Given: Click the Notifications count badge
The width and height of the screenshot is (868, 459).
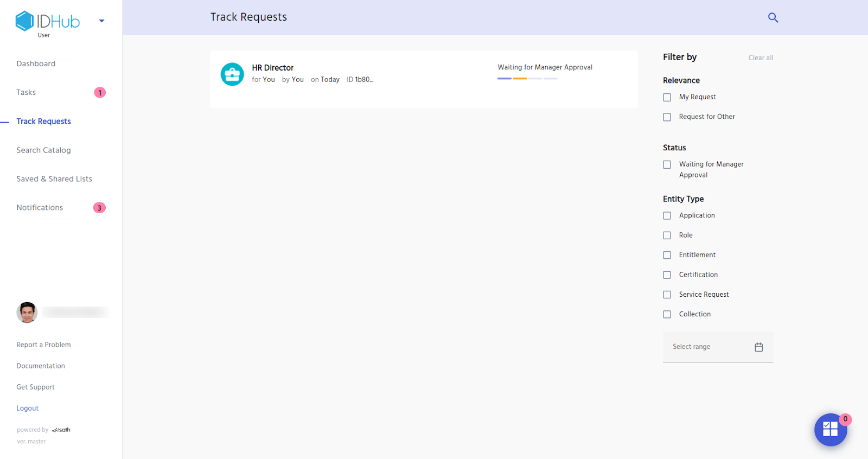Looking at the screenshot, I should [99, 208].
